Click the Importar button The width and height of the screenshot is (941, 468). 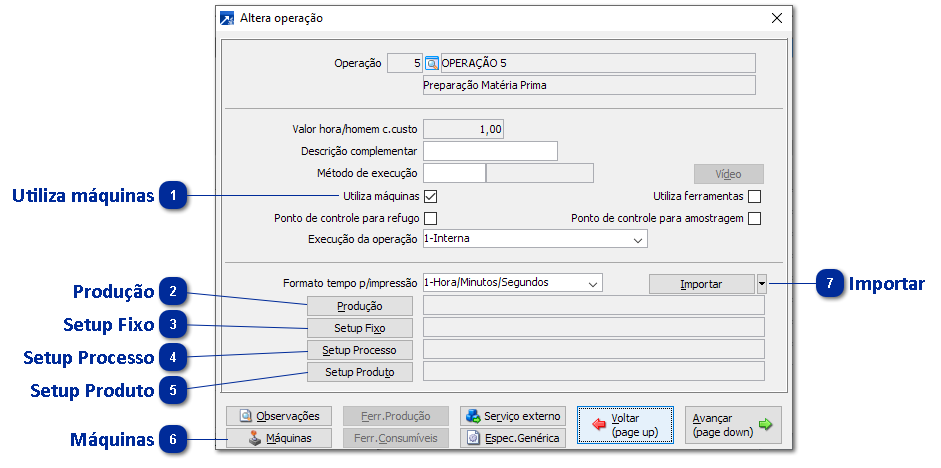(x=702, y=284)
